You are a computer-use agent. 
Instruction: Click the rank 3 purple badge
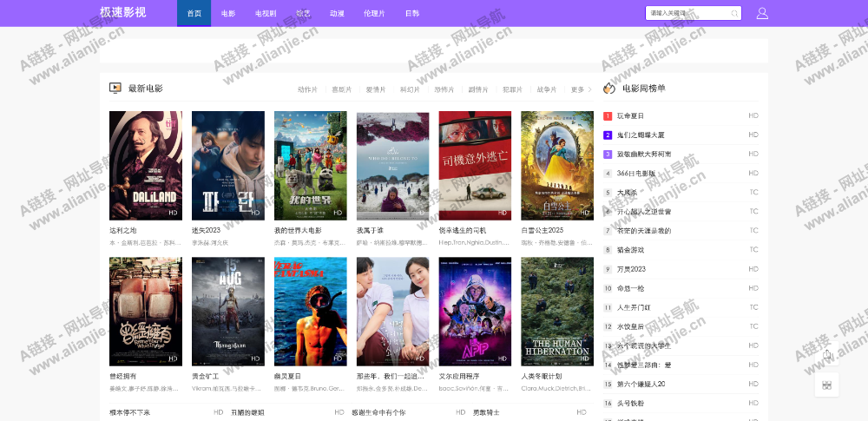click(608, 154)
